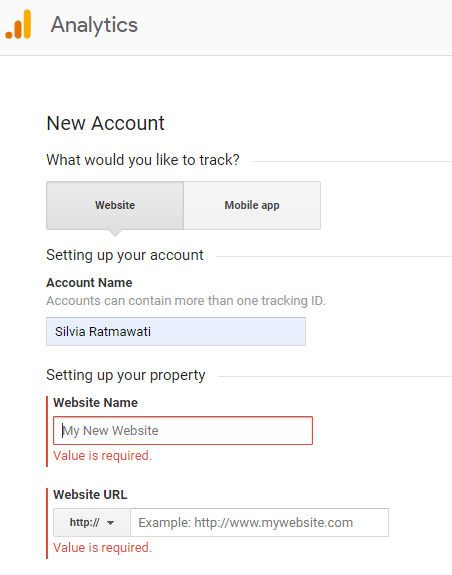Select the Website tracking tab
Image resolution: width=452 pixels, height=575 pixels.
coord(115,205)
